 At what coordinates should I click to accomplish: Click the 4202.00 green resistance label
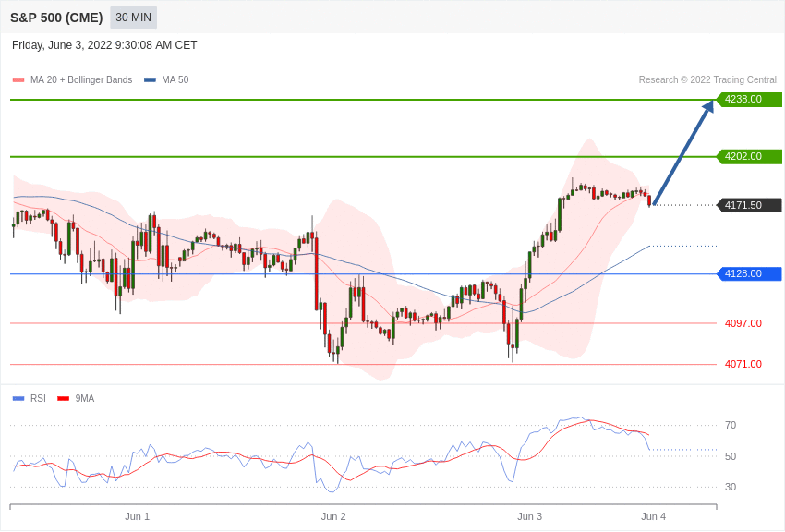click(x=750, y=156)
